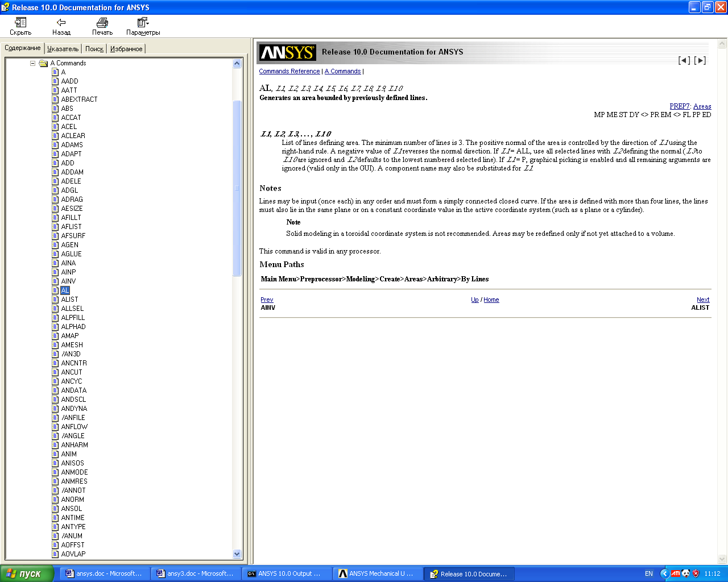The height and width of the screenshot is (582, 728).
Task: Open the ACCAT command entry
Action: pyautogui.click(x=71, y=118)
